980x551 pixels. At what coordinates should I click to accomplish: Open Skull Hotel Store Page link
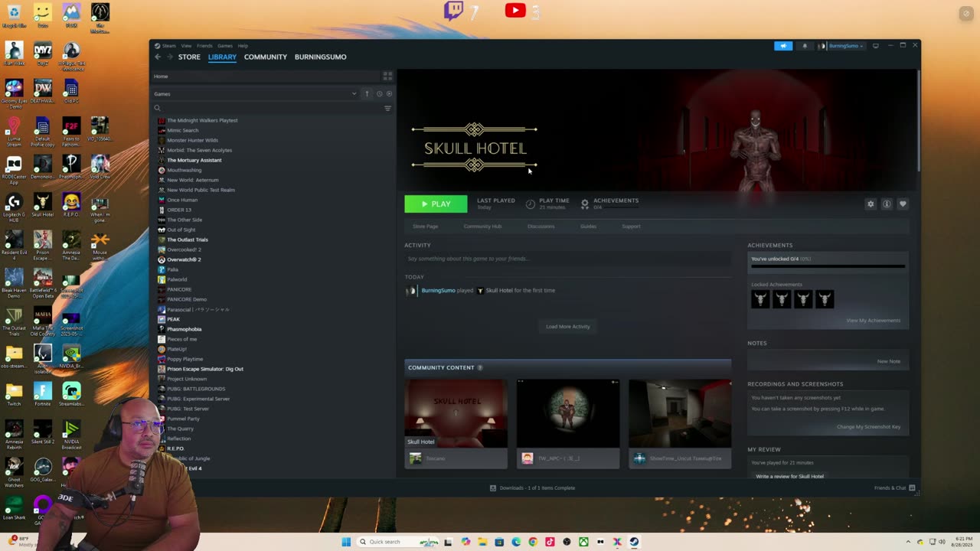click(426, 227)
